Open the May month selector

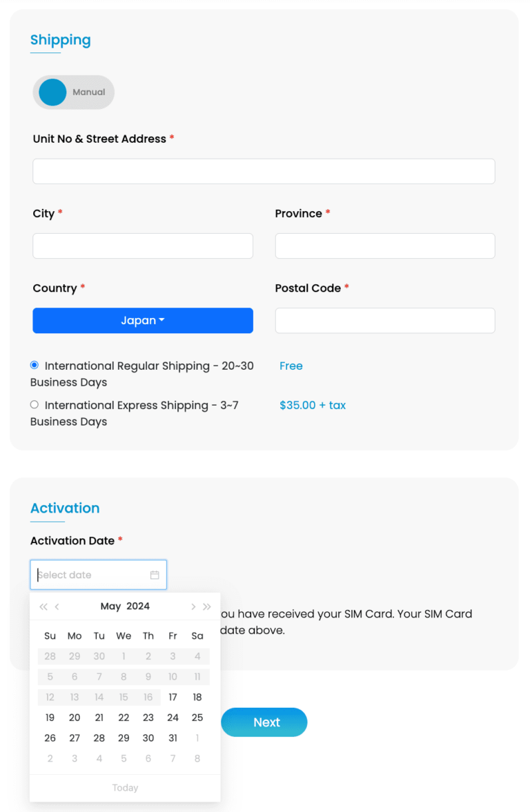(x=110, y=606)
